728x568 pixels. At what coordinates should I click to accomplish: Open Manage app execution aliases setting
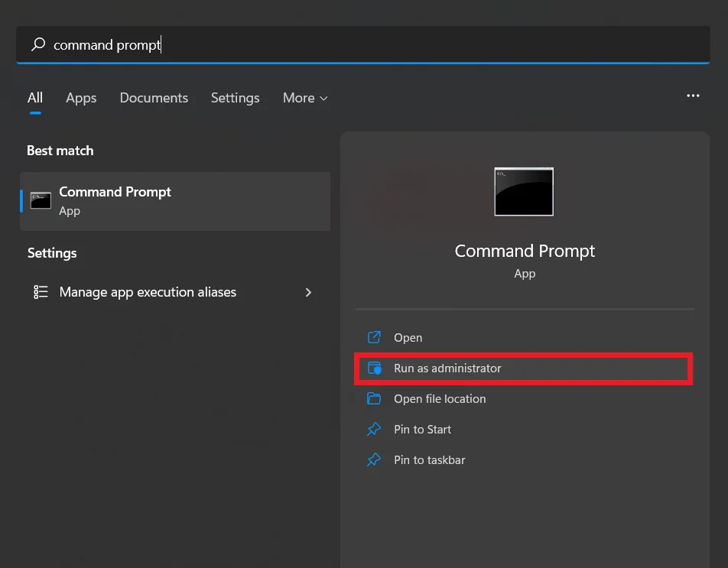tap(148, 292)
